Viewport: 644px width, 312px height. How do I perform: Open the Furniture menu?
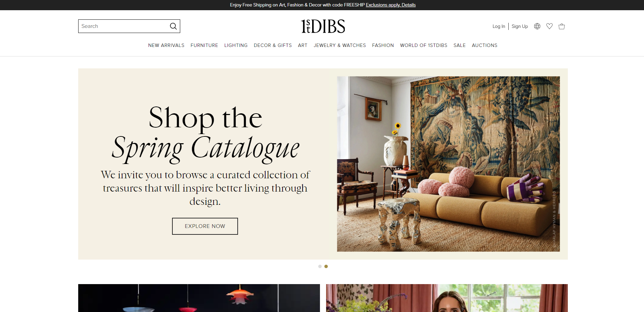[204, 45]
